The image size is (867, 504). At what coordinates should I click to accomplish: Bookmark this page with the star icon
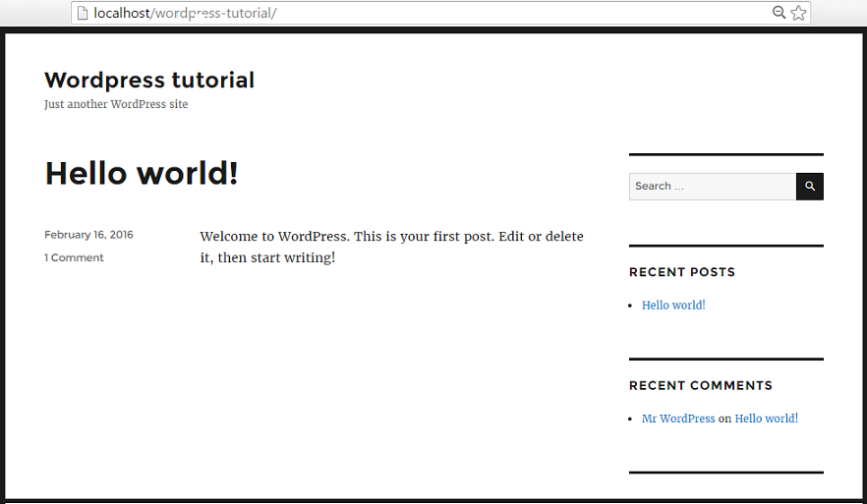(x=798, y=13)
